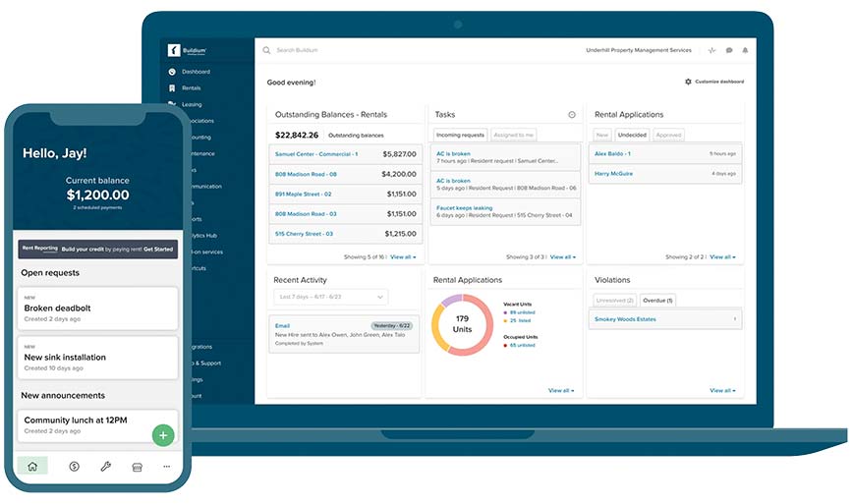Select the Undecided tab in Rental Applications
This screenshot has width=852, height=504.
[x=632, y=135]
